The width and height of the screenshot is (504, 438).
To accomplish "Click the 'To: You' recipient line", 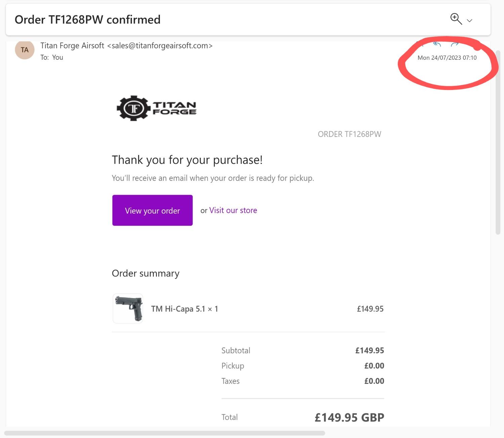I will (52, 57).
